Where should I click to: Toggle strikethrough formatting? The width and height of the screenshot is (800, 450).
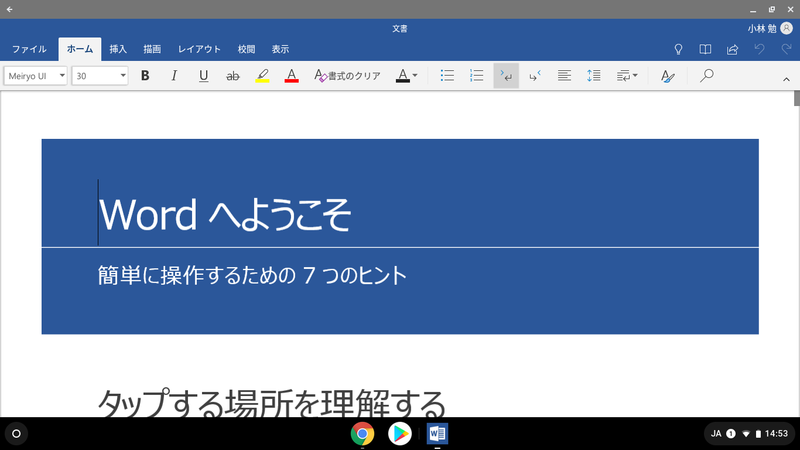tap(233, 76)
